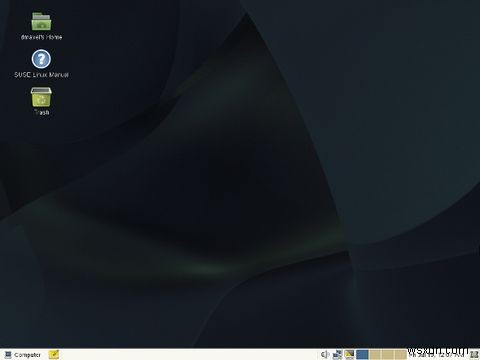480x360 pixels.
Task: Click the show desktop icon at the panel end
Action: (x=474, y=355)
